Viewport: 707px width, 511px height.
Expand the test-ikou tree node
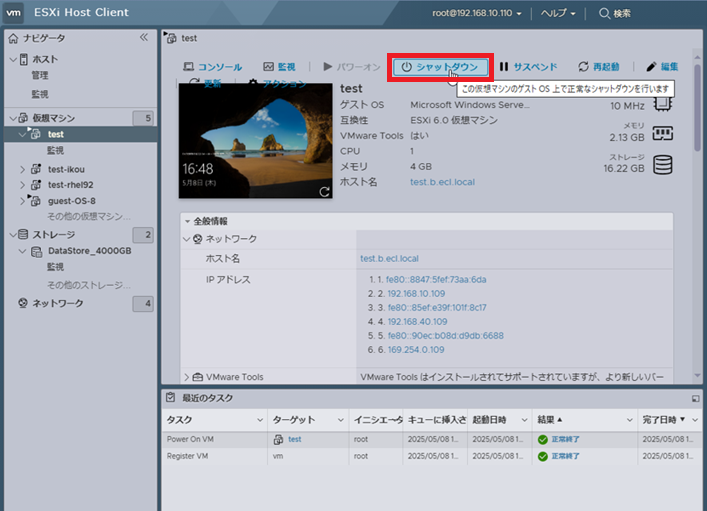(x=22, y=169)
